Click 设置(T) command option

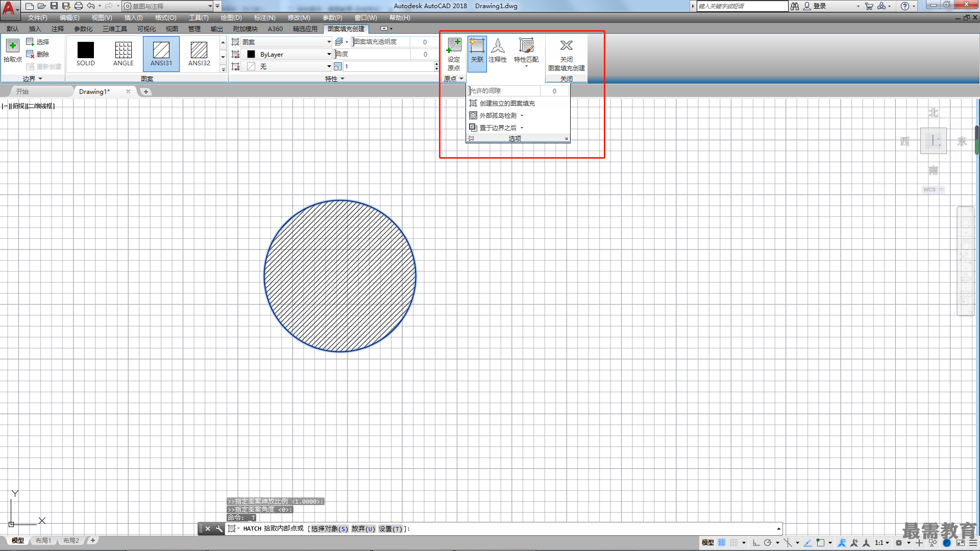(390, 529)
